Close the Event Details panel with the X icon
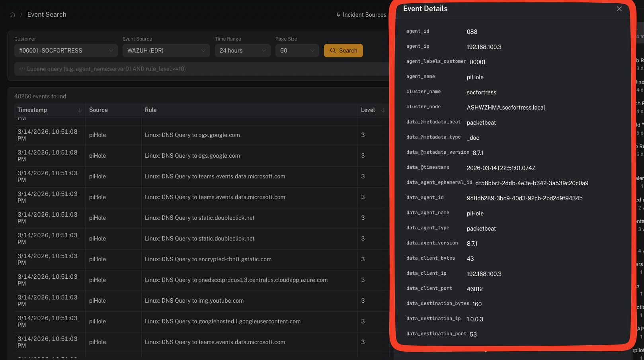The image size is (644, 360). pyautogui.click(x=619, y=8)
